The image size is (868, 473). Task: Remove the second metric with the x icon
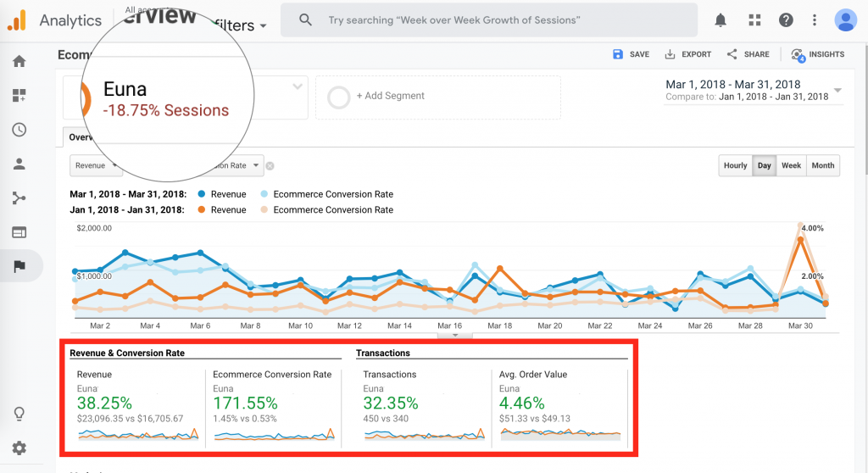pyautogui.click(x=270, y=165)
